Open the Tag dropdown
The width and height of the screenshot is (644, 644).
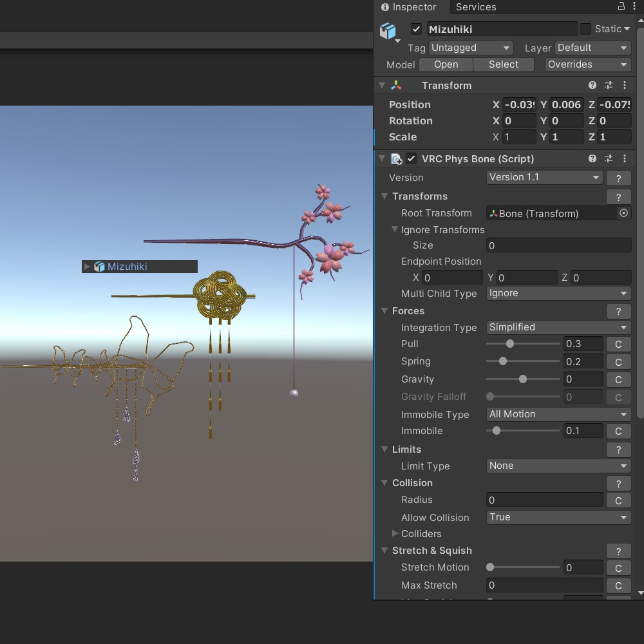(471, 48)
